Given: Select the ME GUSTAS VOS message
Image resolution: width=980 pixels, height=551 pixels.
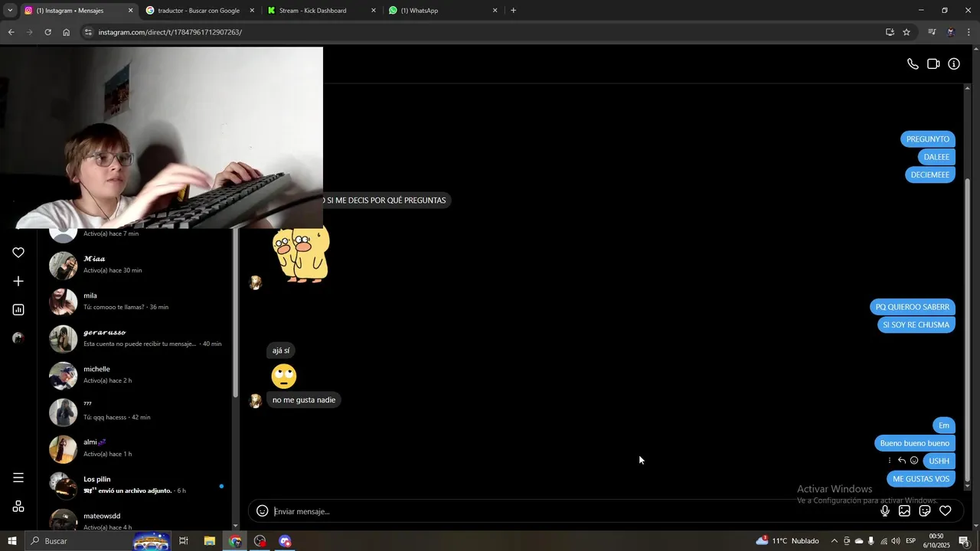Looking at the screenshot, I should point(921,479).
